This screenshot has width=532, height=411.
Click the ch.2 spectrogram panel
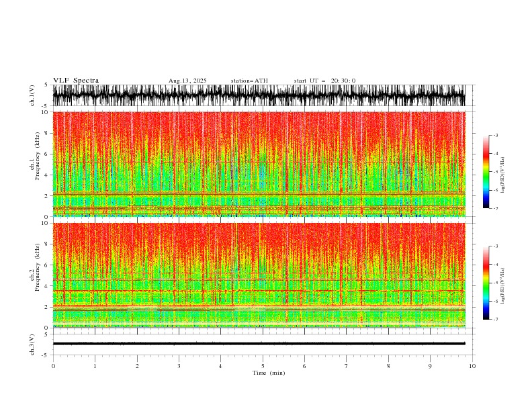pos(259,275)
